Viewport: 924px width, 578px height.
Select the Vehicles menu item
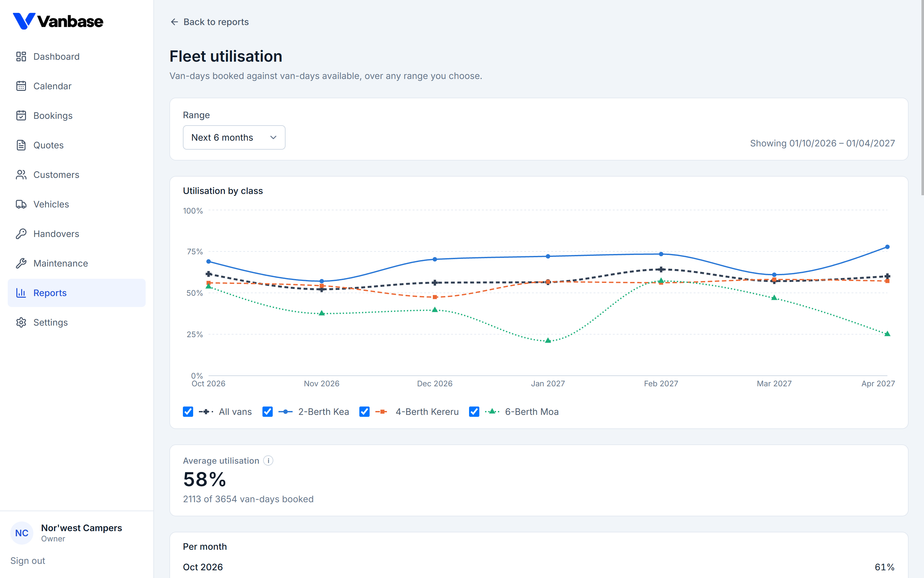click(76, 204)
